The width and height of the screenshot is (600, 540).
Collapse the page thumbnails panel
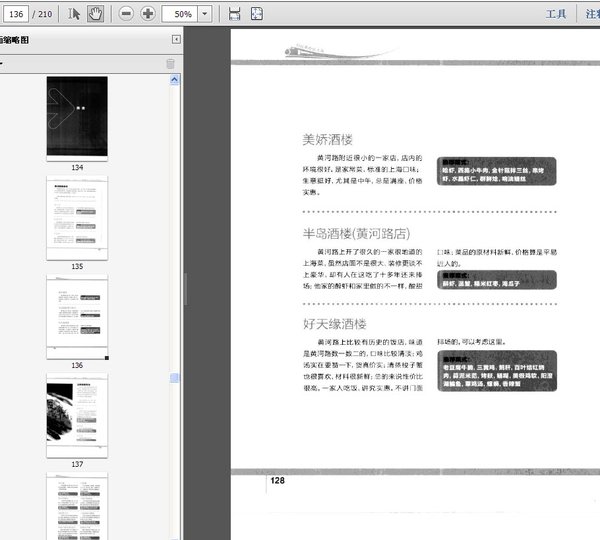[176, 40]
